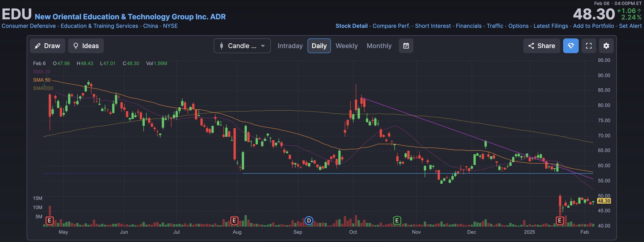This screenshot has width=644, height=242.
Task: Switch to Monthly timeframe
Action: [x=379, y=46]
